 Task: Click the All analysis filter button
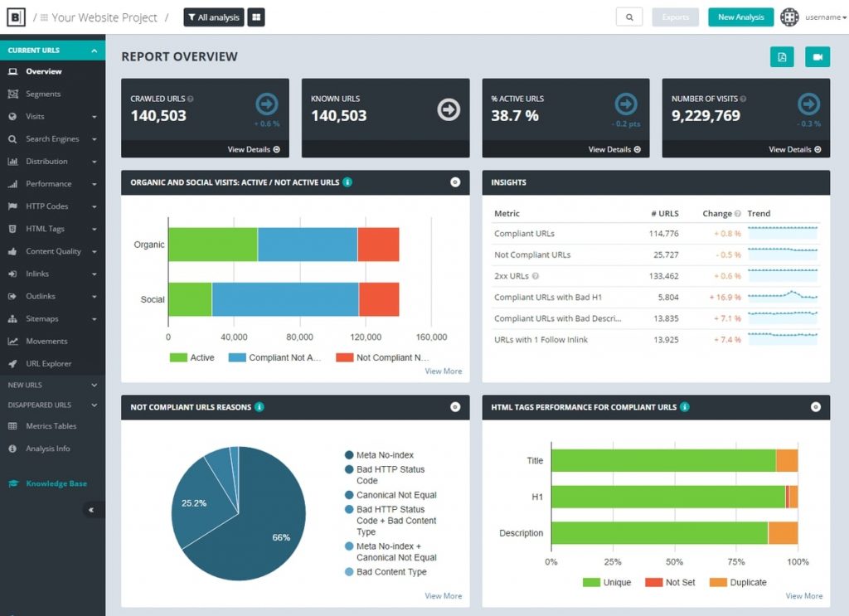[214, 17]
